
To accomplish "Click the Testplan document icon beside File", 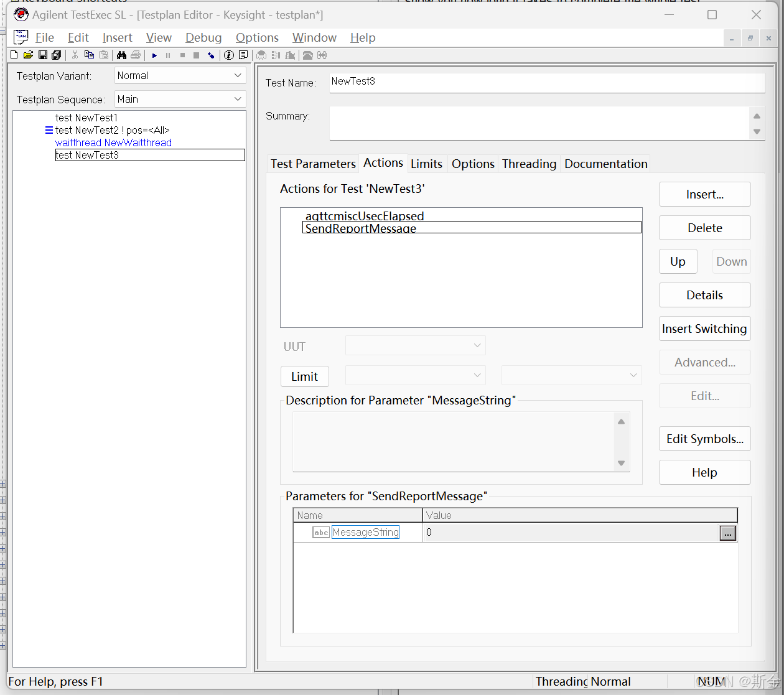I will 21,37.
